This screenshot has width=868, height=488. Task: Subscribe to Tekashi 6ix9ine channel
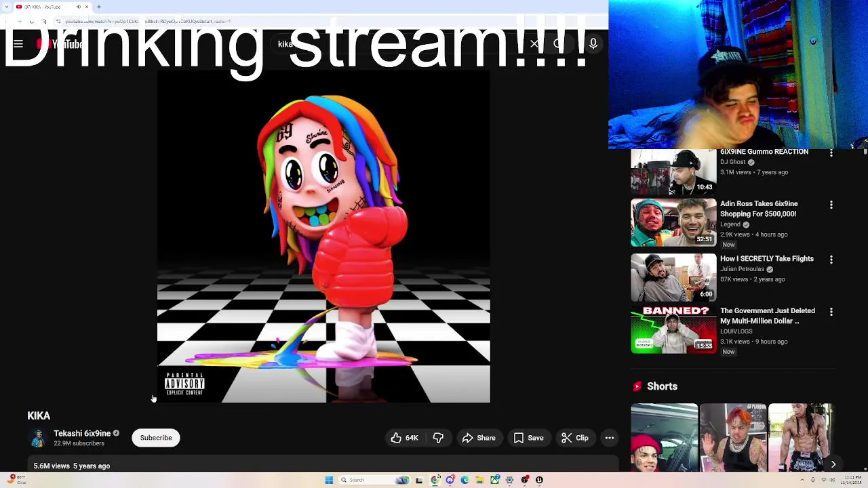156,438
